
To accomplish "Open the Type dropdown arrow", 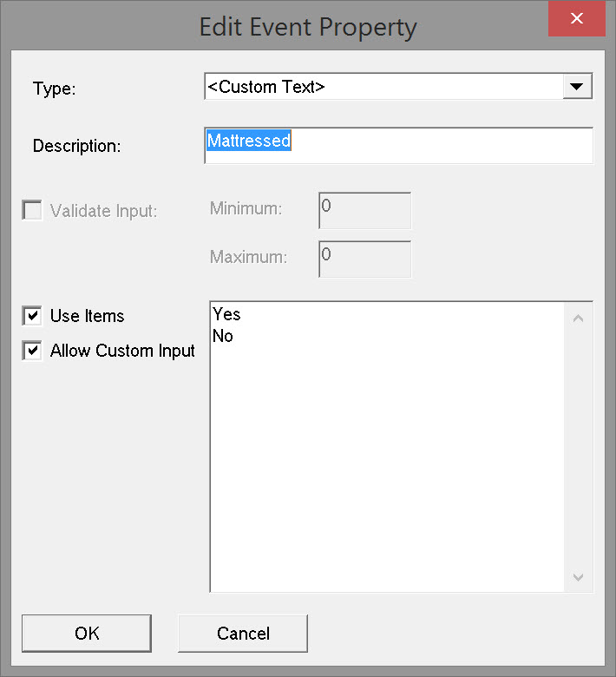I will (577, 87).
